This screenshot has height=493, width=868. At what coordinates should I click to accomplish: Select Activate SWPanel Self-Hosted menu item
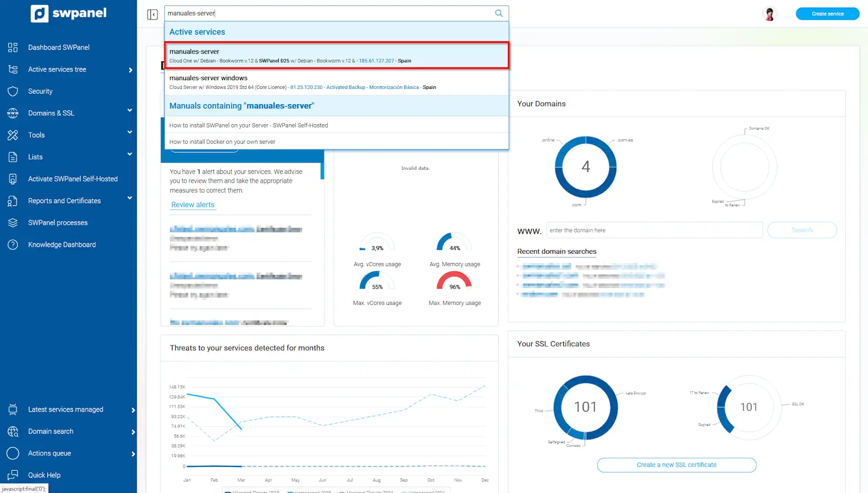[73, 179]
